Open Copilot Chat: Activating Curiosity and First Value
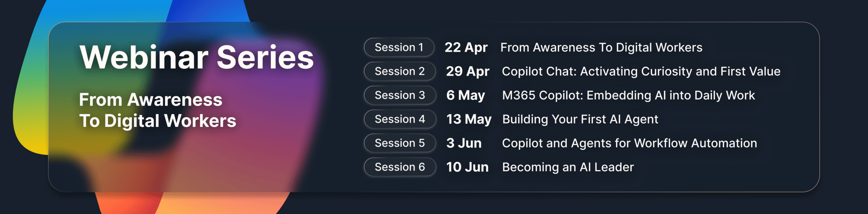Screen dimensions: 868x214 click(641, 71)
